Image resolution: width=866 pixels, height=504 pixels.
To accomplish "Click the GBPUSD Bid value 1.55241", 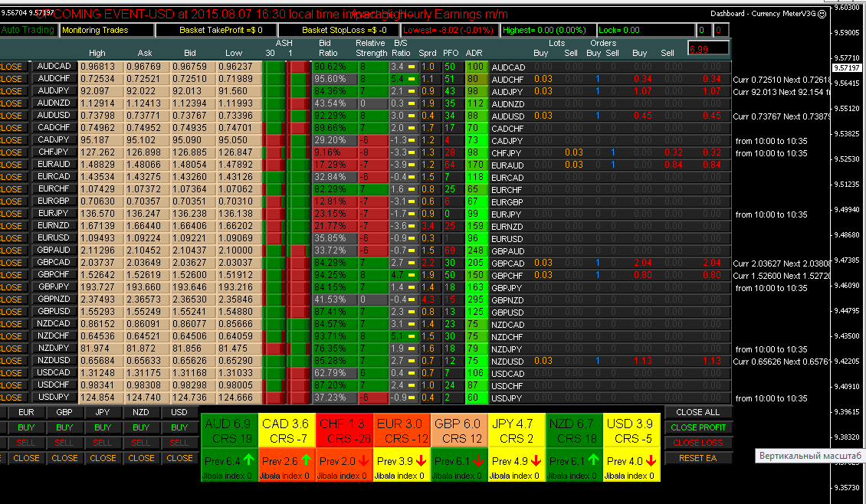I will pyautogui.click(x=189, y=311).
